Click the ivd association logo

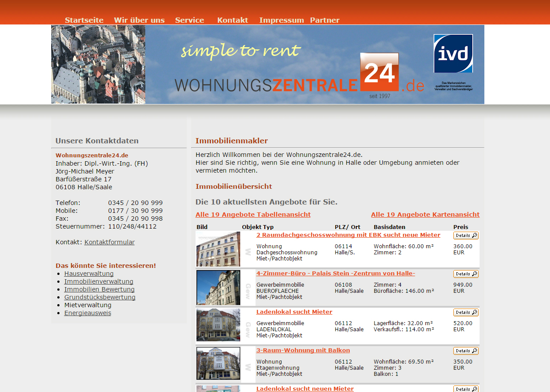coord(453,53)
